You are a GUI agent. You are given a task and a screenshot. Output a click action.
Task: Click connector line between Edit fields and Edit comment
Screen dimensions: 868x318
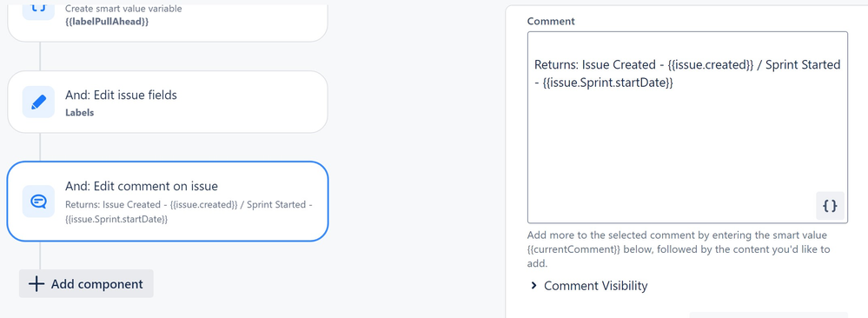40,147
